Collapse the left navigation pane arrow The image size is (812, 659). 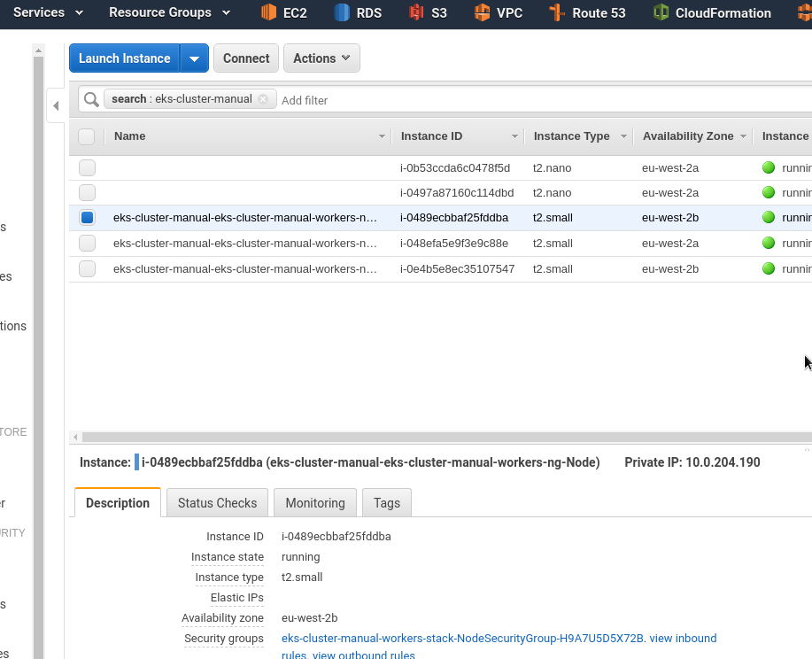tap(56, 105)
